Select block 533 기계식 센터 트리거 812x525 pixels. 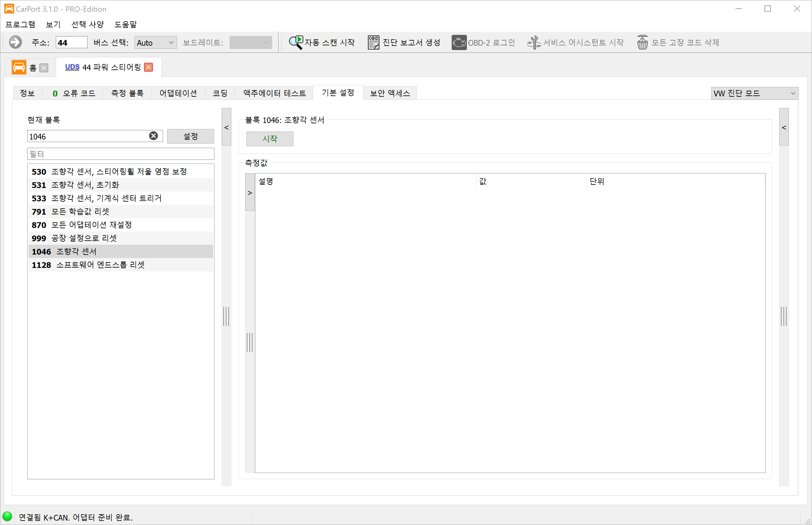click(x=121, y=198)
